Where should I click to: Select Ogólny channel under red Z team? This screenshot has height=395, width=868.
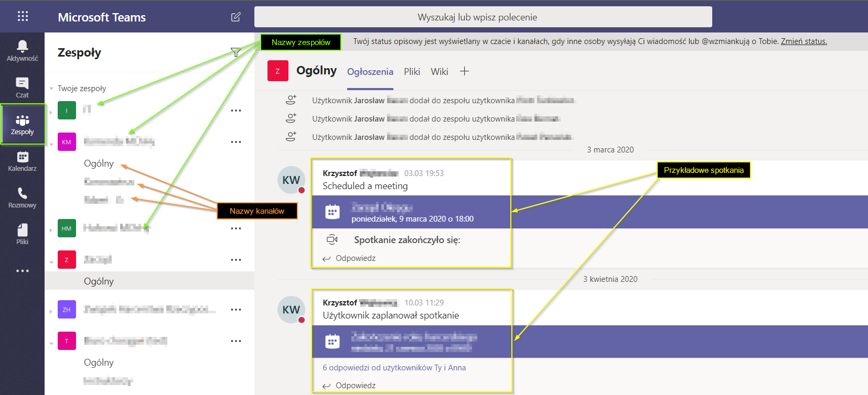149,281
